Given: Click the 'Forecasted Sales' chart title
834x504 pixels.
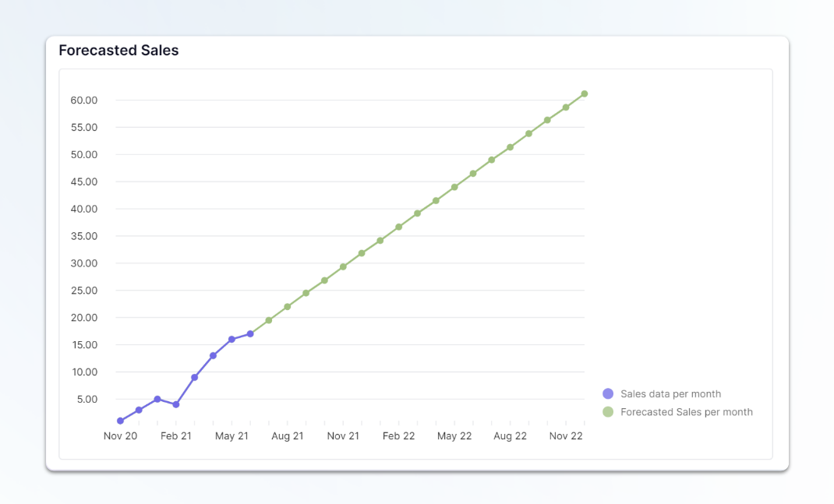Looking at the screenshot, I should click(x=118, y=50).
